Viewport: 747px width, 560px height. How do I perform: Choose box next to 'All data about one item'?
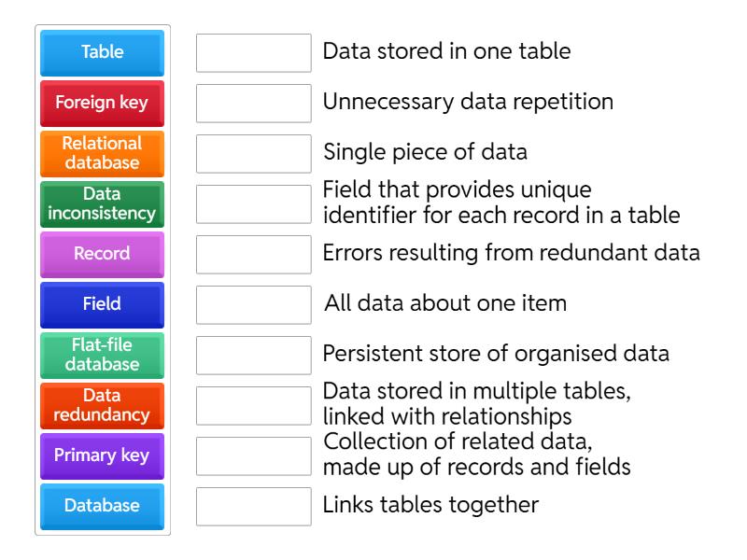253,305
